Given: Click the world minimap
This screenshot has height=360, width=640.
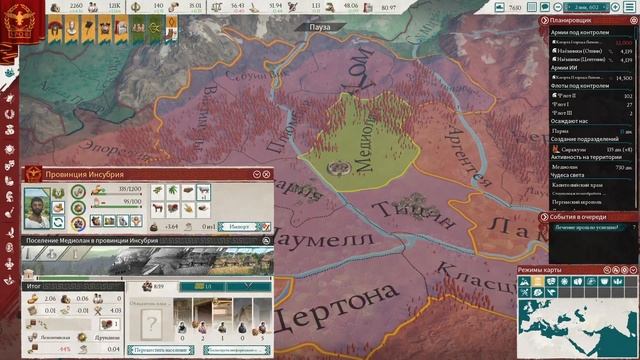Looking at the screenshot, I should pyautogui.click(x=577, y=328).
